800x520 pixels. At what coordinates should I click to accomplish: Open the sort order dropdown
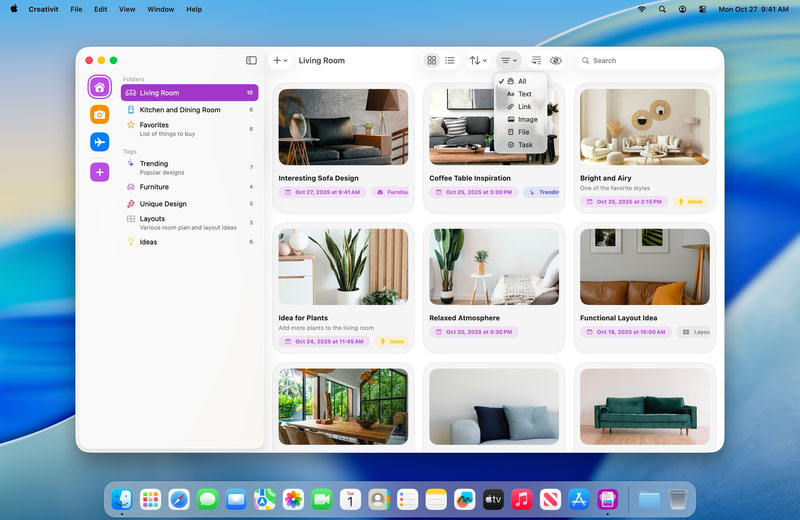(x=478, y=61)
